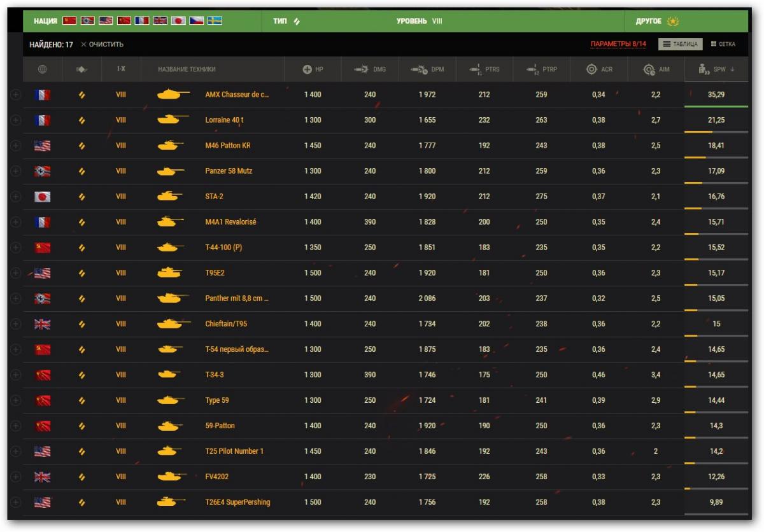Switch to ТАБЛИЦА table view
The width and height of the screenshot is (764, 532).
pos(680,44)
